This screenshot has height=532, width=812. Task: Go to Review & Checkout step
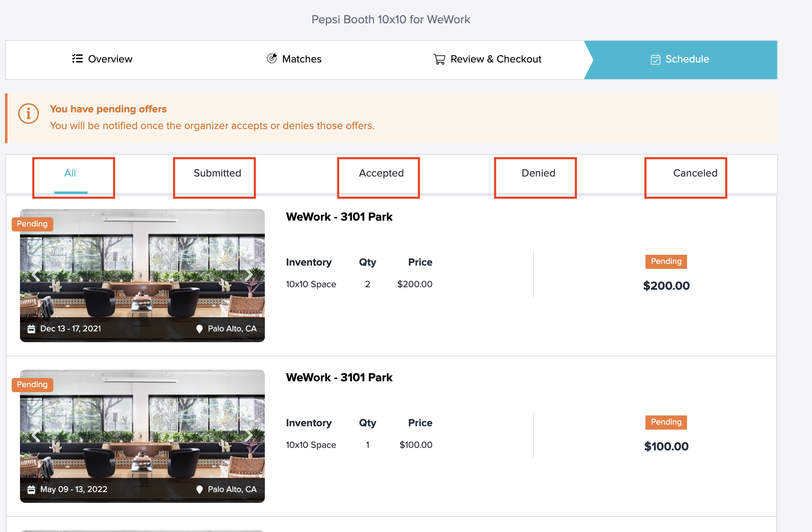pos(488,59)
